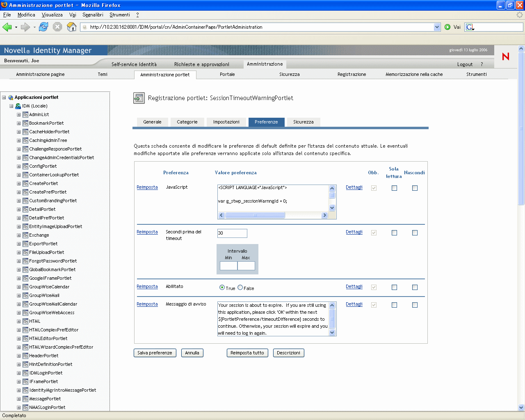
Task: Click the green Vai go icon
Action: point(447,27)
